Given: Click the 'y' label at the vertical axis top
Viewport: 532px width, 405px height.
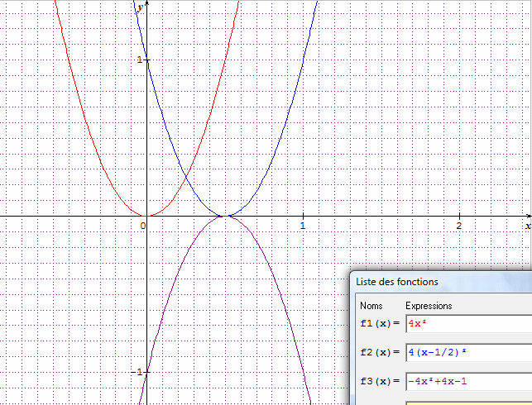Looking at the screenshot, I should pos(141,6).
